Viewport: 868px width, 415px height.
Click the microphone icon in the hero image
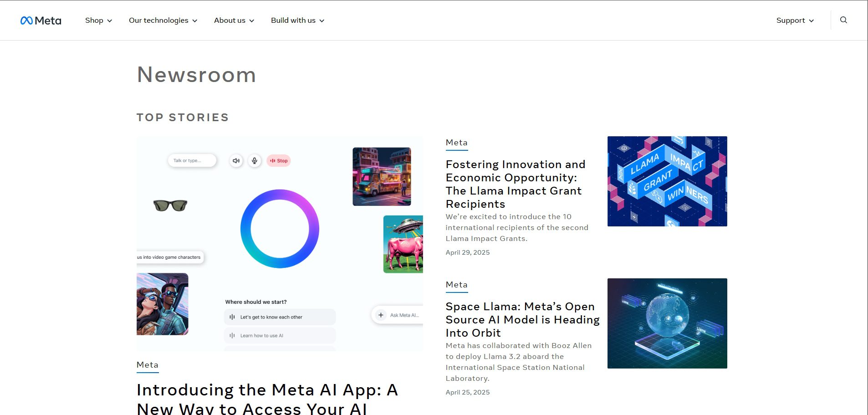(255, 160)
